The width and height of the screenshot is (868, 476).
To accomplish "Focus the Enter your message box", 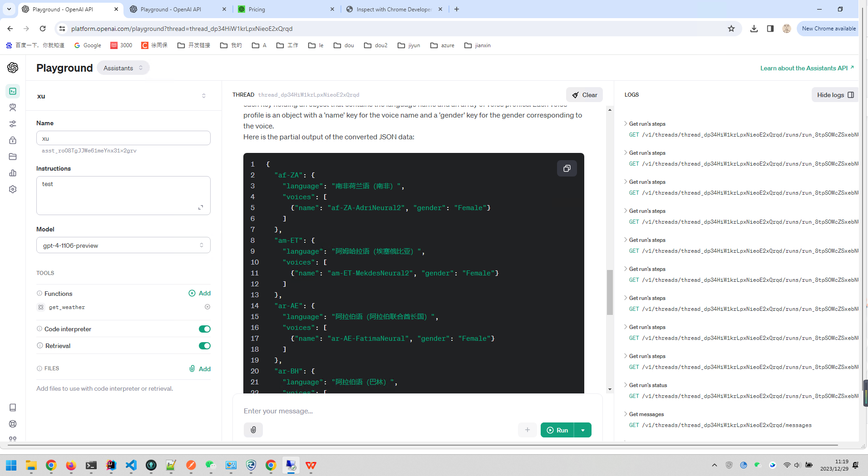I will [417, 411].
